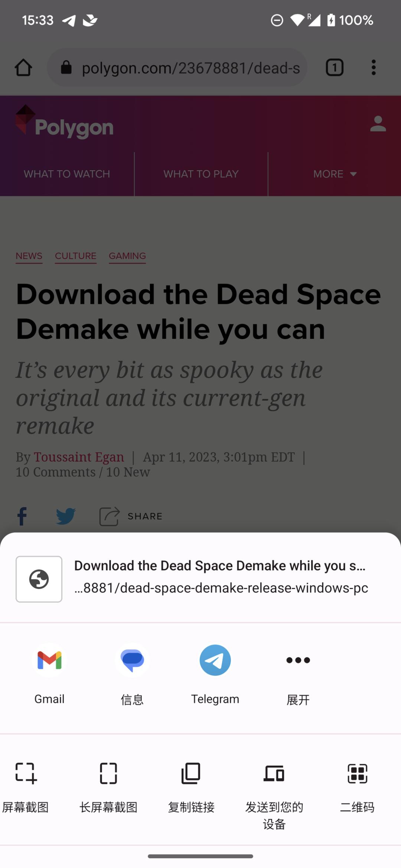The width and height of the screenshot is (401, 868).
Task: Capture a 长屏幕截图 long screenshot
Action: 108,787
